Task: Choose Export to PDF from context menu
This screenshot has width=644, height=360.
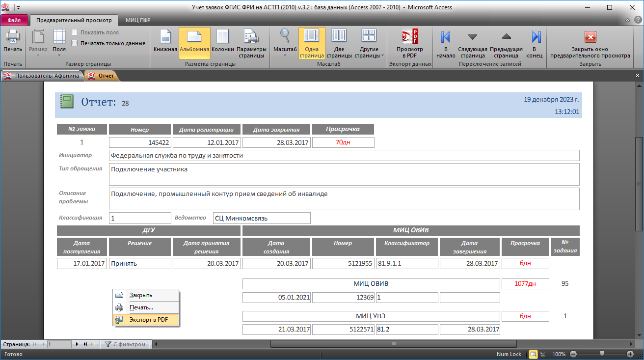Action: [x=148, y=320]
